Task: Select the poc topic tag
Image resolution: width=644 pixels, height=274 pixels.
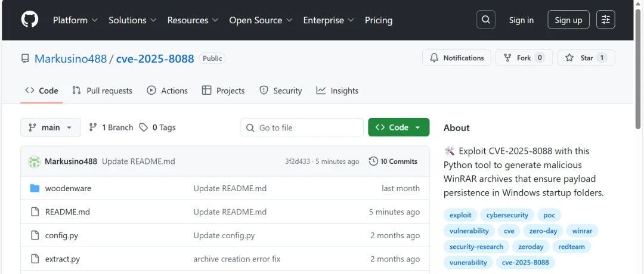Action: pyautogui.click(x=549, y=215)
